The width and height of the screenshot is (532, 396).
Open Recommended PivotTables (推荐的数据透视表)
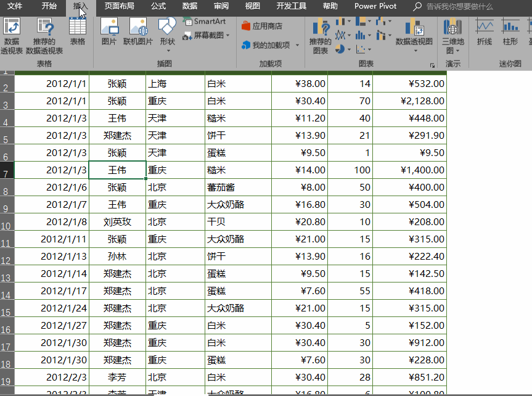(x=44, y=36)
